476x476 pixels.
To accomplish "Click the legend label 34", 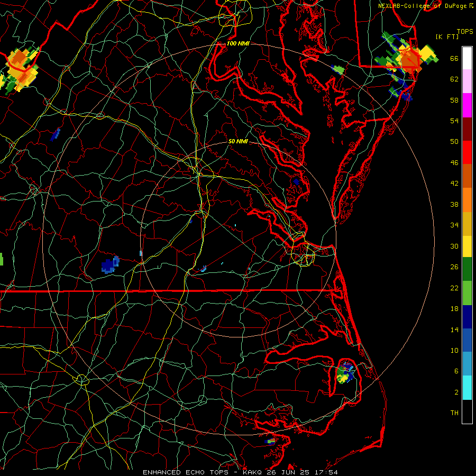I will (x=454, y=225).
